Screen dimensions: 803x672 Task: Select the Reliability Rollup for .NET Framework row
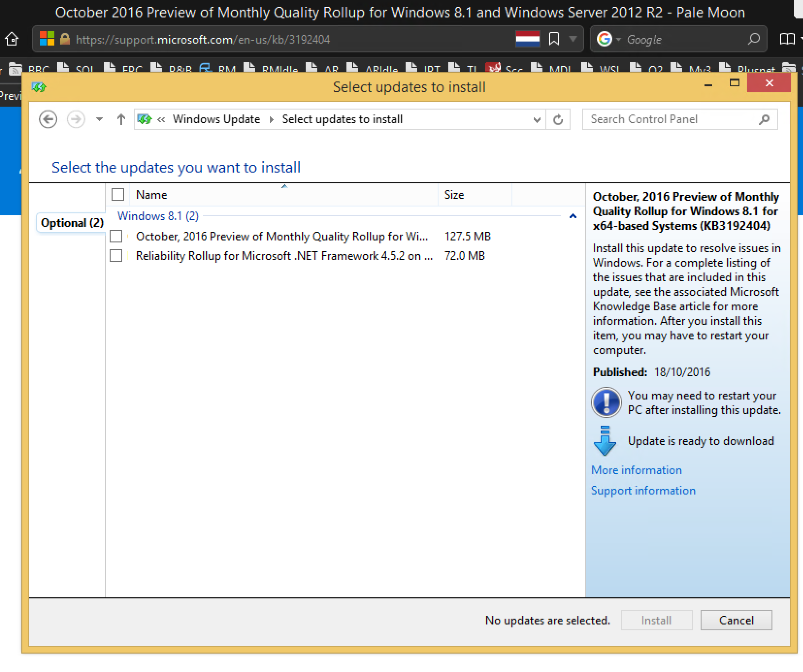(x=284, y=256)
